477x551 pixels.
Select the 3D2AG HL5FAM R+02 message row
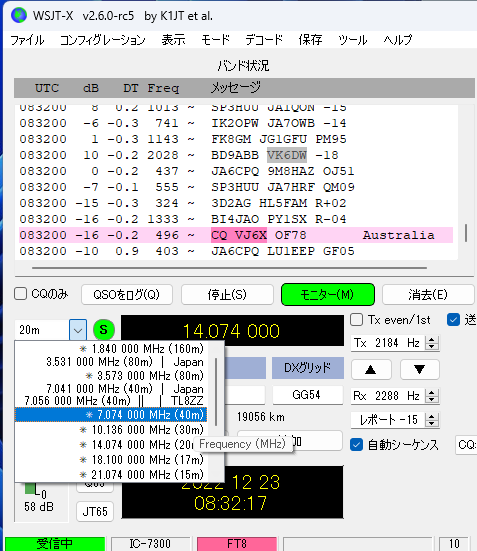(x=236, y=203)
